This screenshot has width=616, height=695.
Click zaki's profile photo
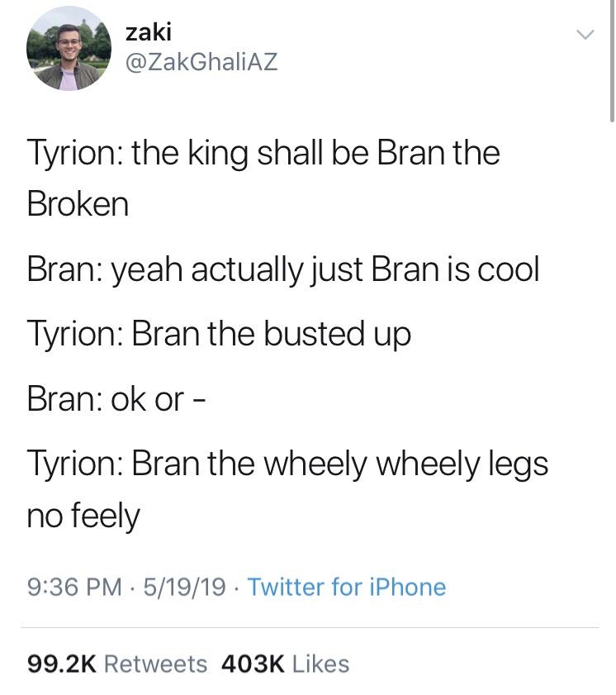69,48
